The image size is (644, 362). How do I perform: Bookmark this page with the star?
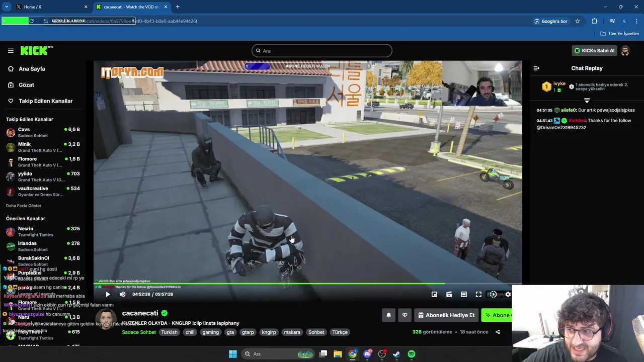(x=578, y=21)
